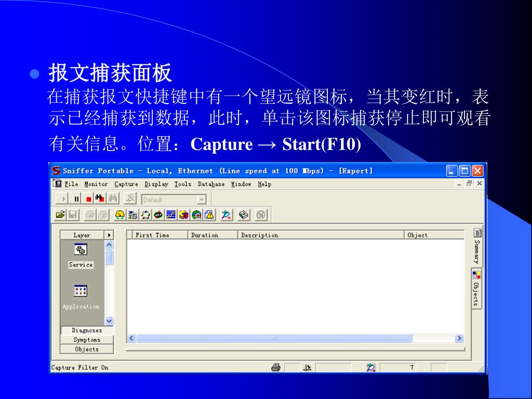Click the Diagnoses button

coord(87,330)
